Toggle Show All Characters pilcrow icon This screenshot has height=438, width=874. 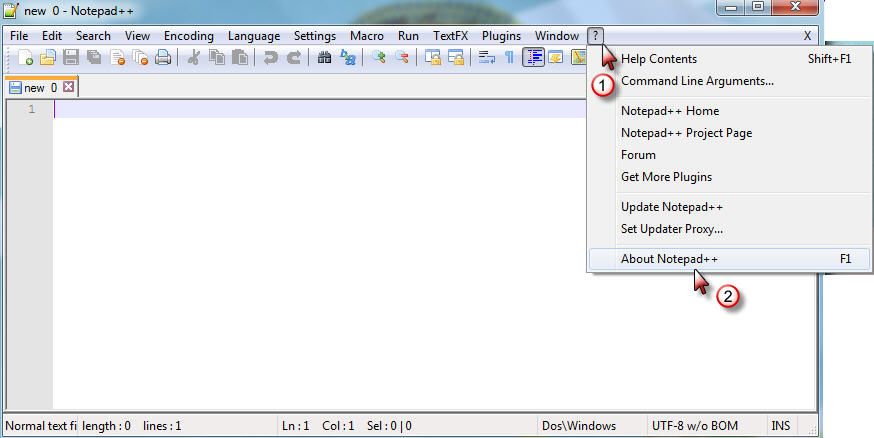point(509,57)
